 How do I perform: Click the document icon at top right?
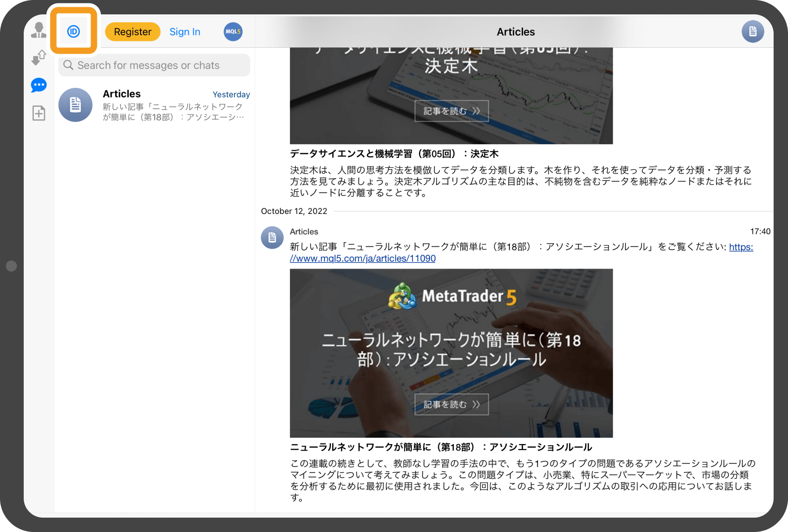tap(752, 32)
